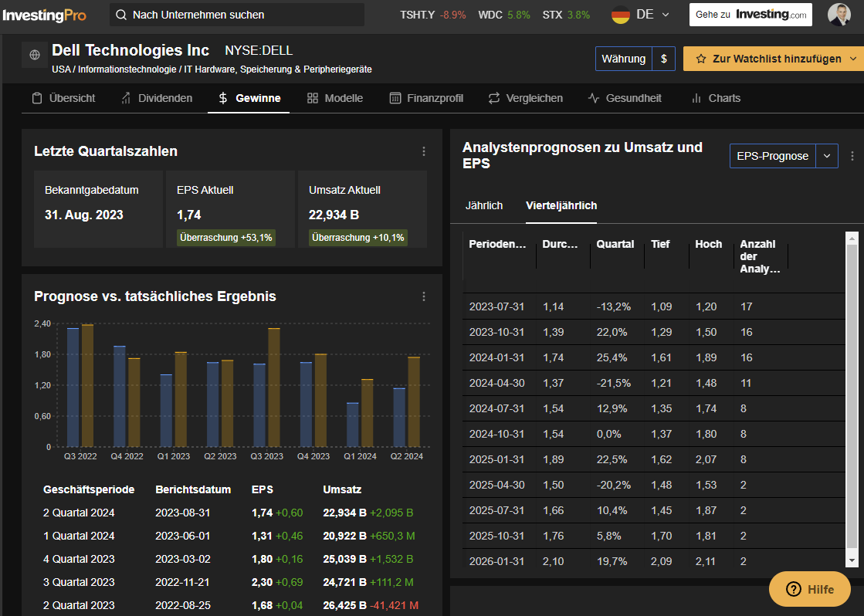Click the Q3 2023 actual EPS bar
Viewport: 864px width, 616px height.
pos(274,388)
